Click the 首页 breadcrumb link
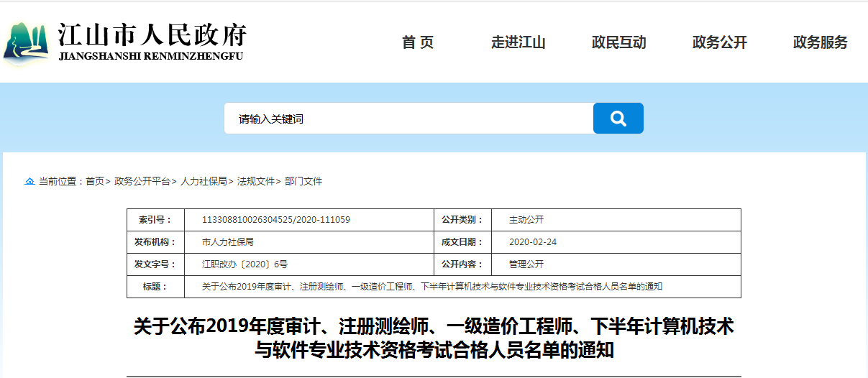This screenshot has width=868, height=378. coord(95,181)
